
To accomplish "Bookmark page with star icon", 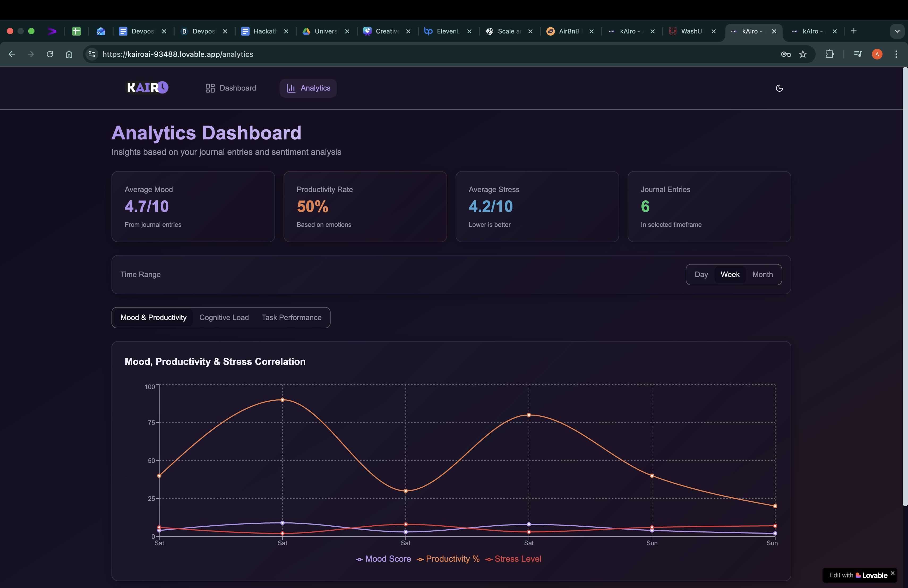I will pyautogui.click(x=803, y=54).
